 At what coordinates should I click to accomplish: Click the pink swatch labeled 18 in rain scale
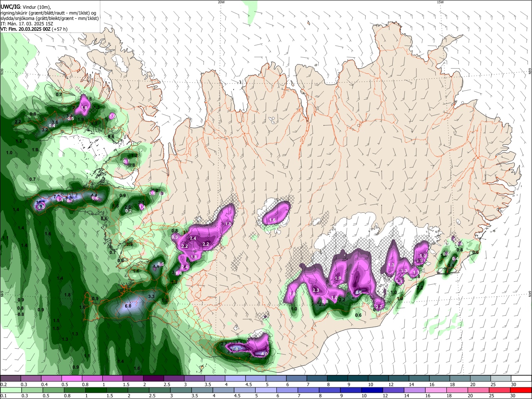pos(457,390)
